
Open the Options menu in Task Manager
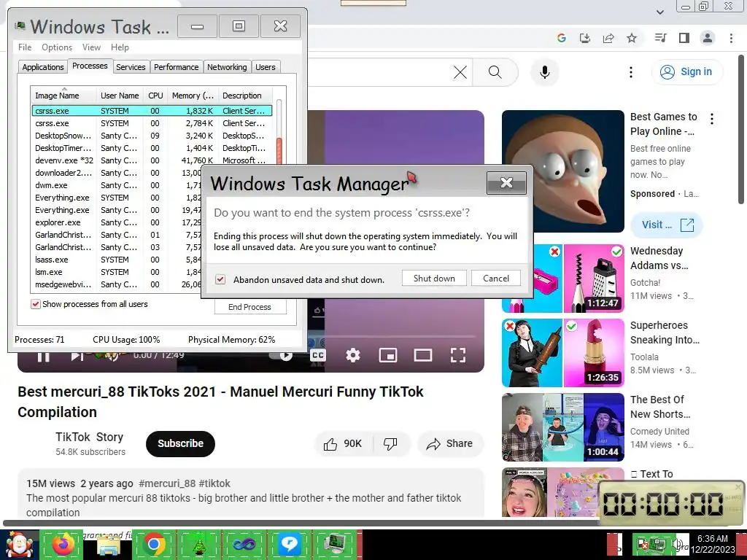(x=57, y=47)
